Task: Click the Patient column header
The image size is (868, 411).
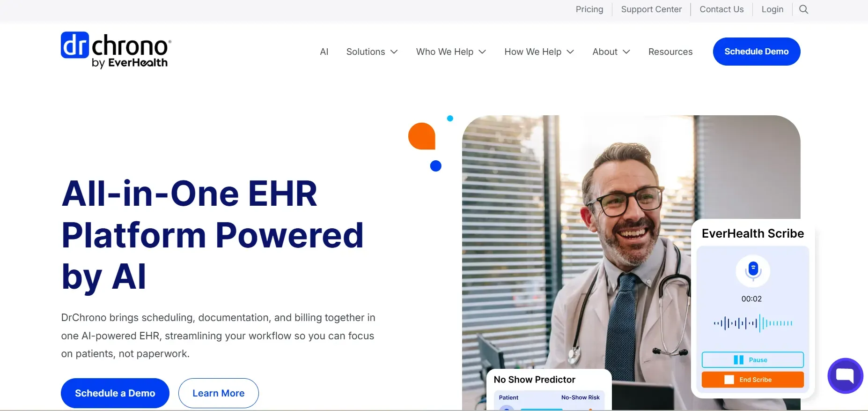Action: [x=508, y=397]
